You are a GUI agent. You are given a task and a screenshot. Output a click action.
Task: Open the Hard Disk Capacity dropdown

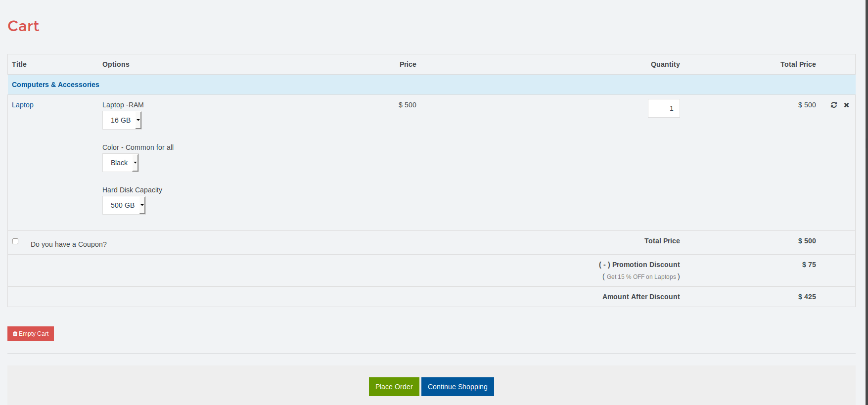point(124,205)
